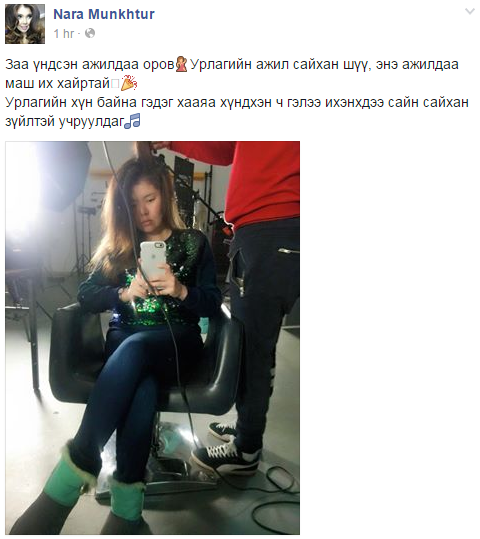480x539 pixels.
Task: Click the 'маш их хайртай' text line
Action: coord(58,83)
